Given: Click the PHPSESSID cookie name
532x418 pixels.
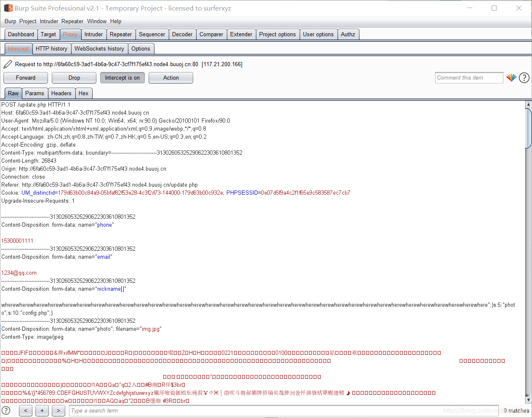Looking at the screenshot, I should tap(242, 193).
